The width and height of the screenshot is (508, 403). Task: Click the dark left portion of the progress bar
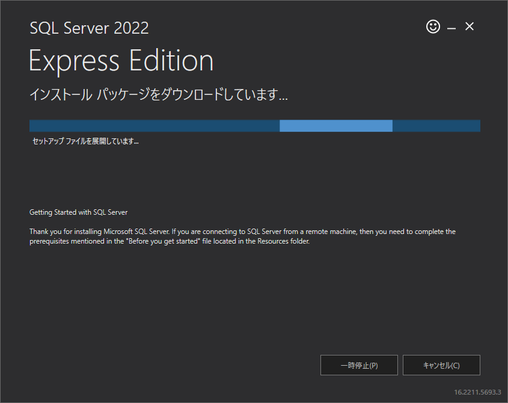coord(154,126)
